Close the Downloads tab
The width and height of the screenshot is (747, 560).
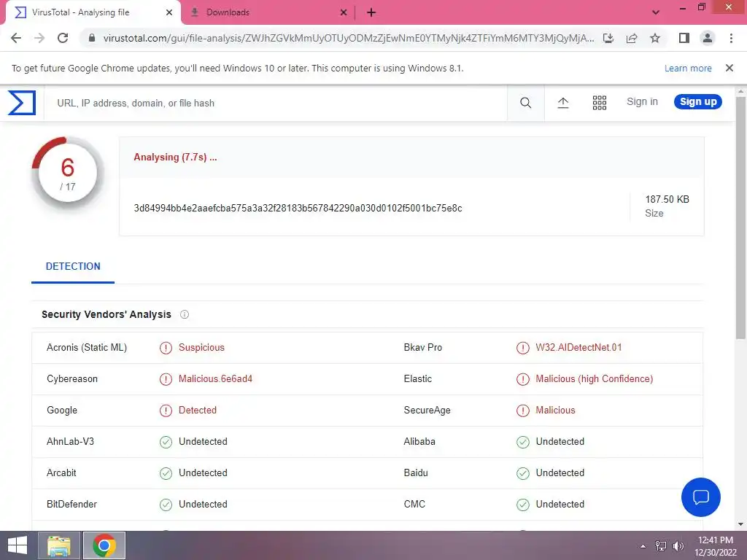point(344,12)
